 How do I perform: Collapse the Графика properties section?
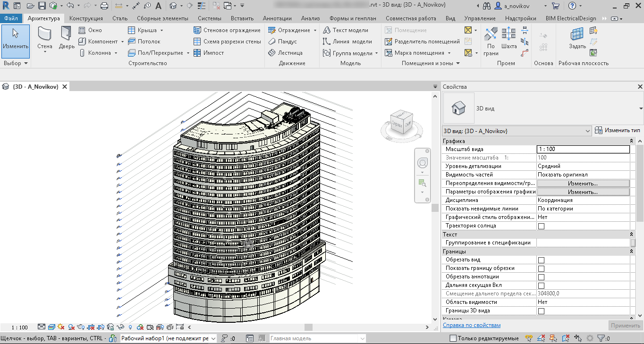click(632, 141)
